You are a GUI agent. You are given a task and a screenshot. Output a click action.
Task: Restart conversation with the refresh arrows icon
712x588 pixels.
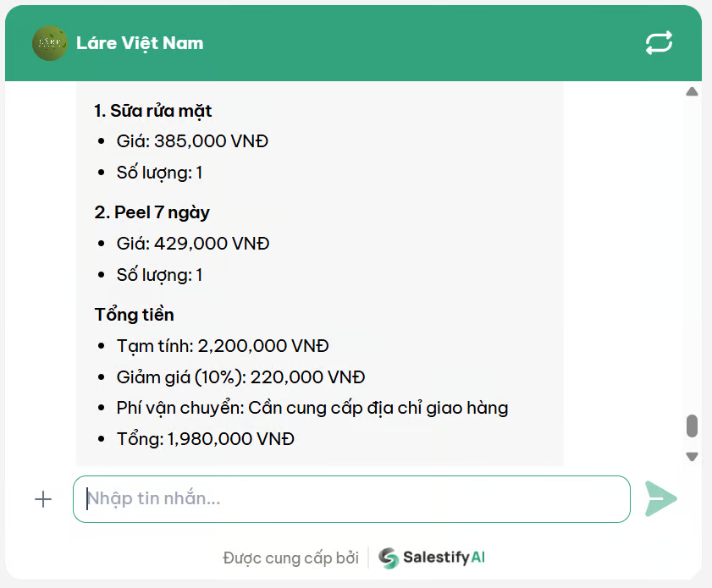pyautogui.click(x=659, y=43)
